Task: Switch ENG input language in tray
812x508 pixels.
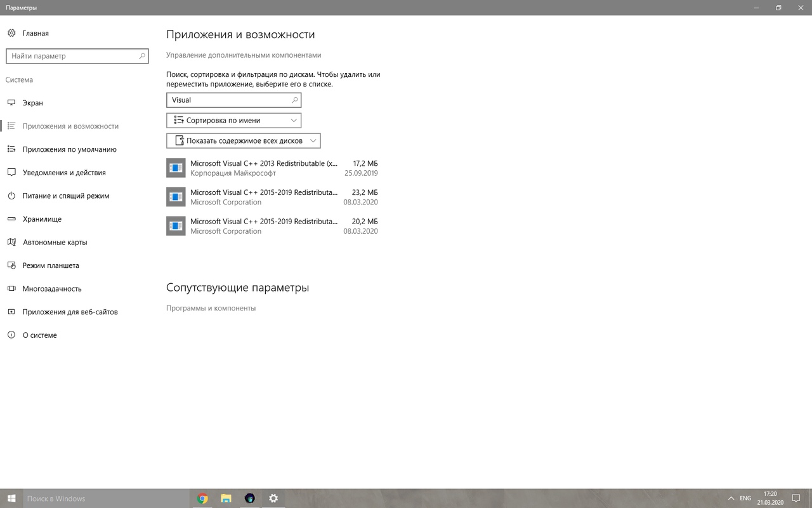Action: [745, 498]
